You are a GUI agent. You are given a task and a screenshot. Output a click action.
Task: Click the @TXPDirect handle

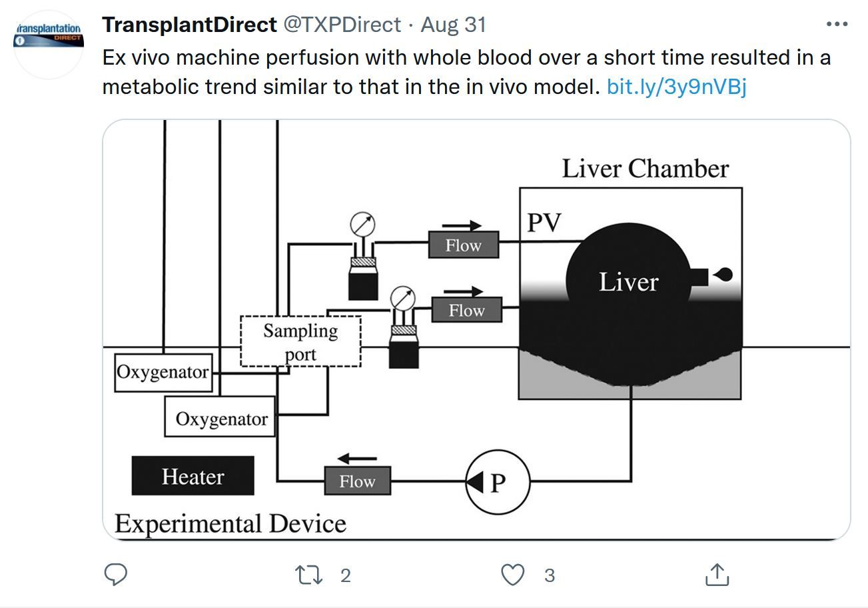coord(342,25)
